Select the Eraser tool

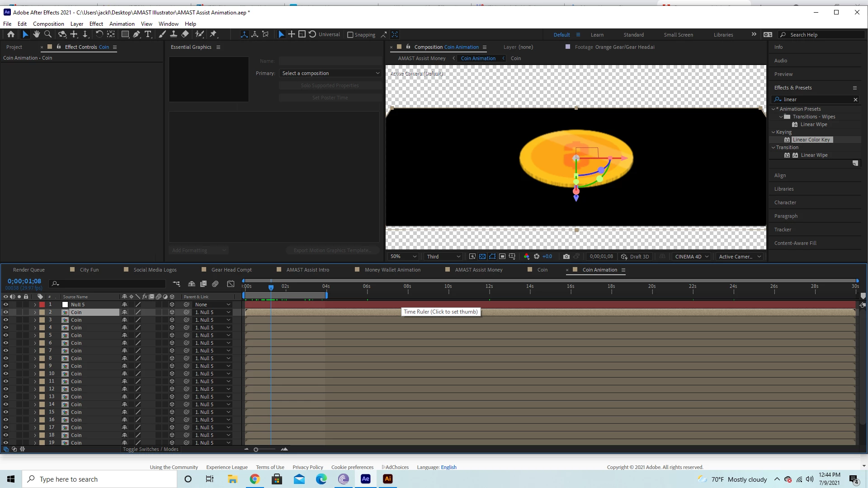point(185,34)
